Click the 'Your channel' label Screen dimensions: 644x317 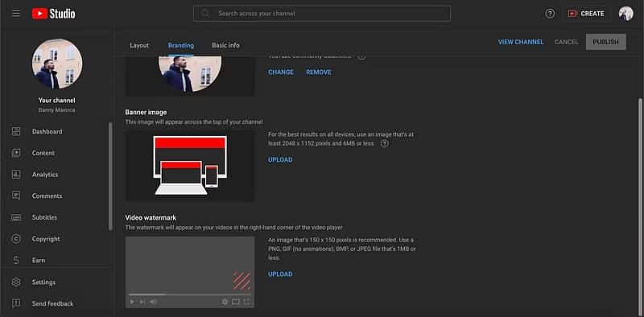point(56,101)
